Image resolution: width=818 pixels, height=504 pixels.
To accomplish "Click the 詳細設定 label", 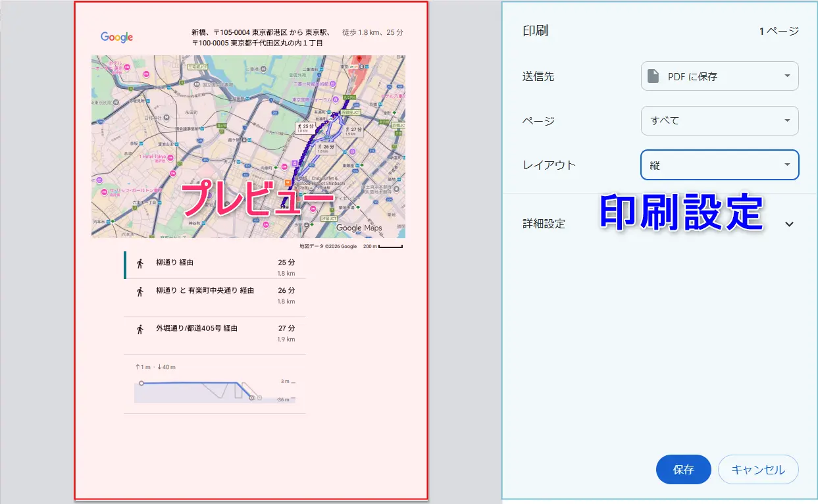I will coord(544,224).
